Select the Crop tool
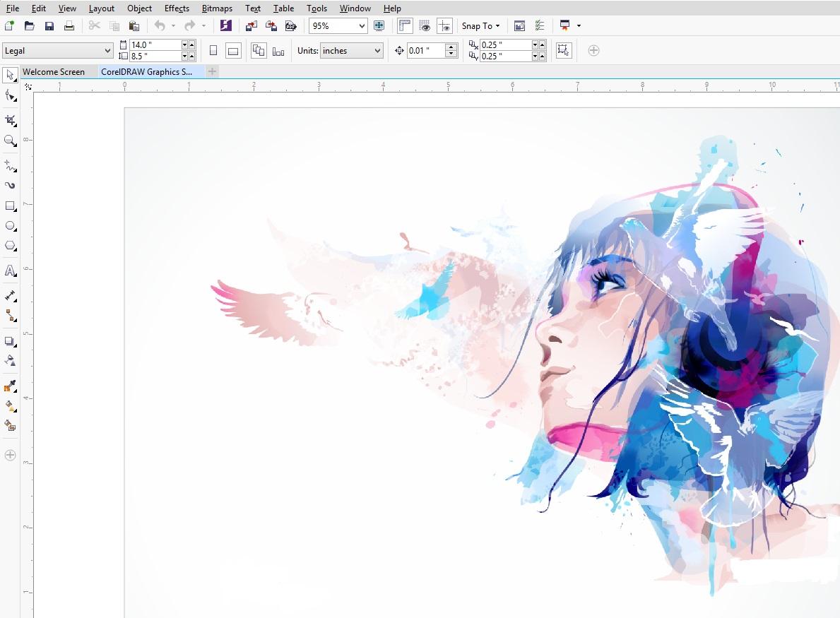 click(10, 121)
